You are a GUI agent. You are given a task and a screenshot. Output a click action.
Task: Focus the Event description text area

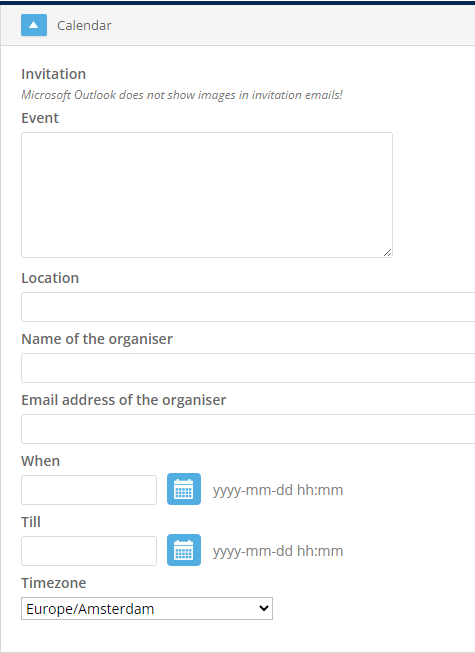(207, 195)
